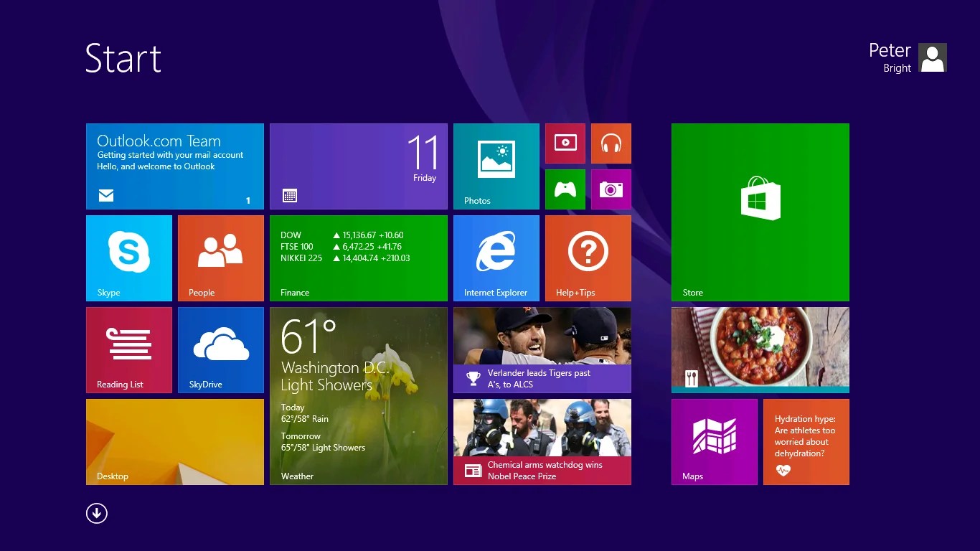Screen dimensions: 980x551
Task: Launch the Photos app tile
Action: pyautogui.click(x=496, y=166)
